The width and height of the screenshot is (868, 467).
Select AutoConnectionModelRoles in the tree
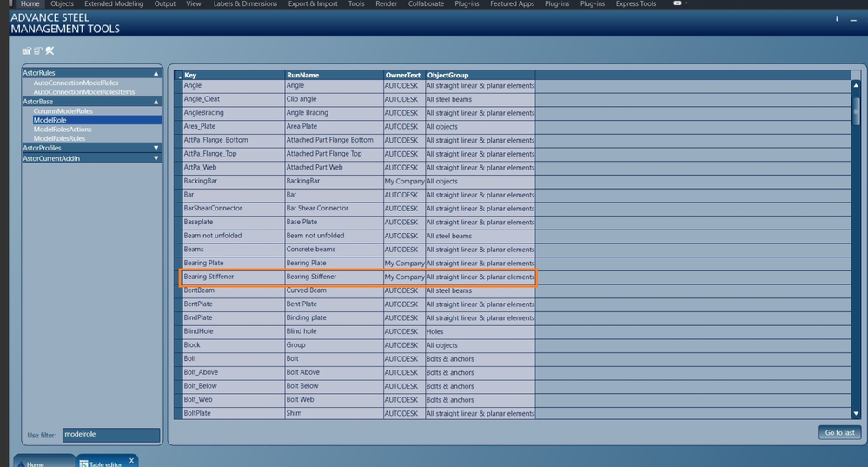coord(76,83)
